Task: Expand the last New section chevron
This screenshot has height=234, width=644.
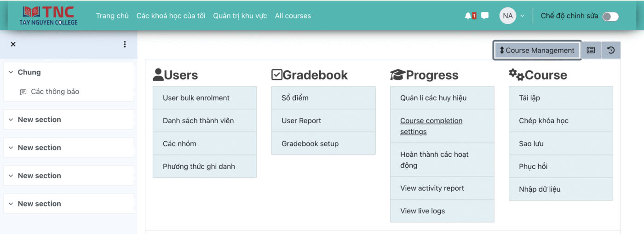Action: [x=11, y=204]
